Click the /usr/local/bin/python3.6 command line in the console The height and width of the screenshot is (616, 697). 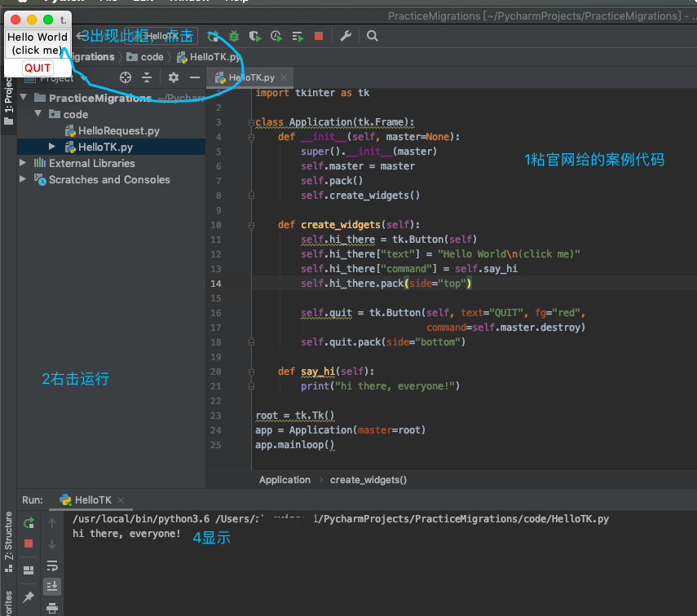341,519
